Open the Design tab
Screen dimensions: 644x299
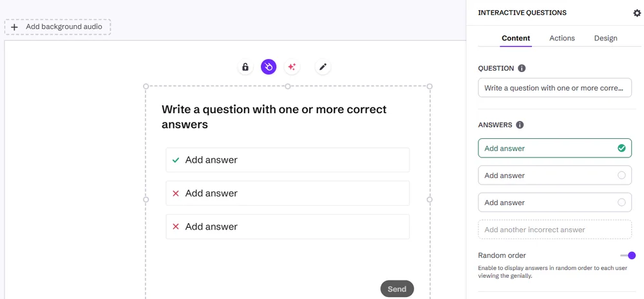[605, 38]
